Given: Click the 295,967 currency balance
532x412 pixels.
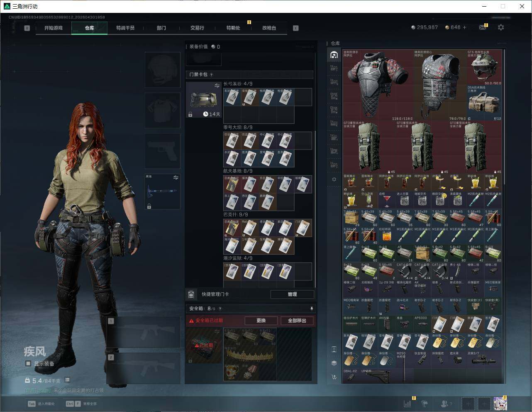Looking at the screenshot, I should [425, 27].
